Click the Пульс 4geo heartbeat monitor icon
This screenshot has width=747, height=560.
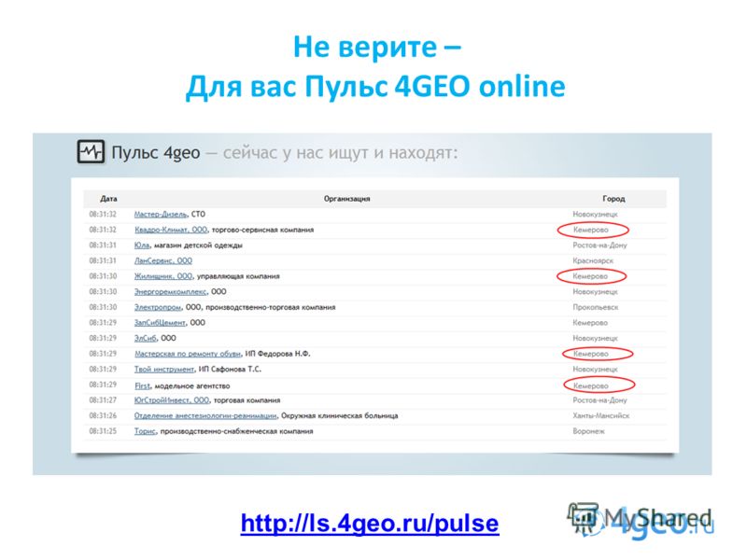[x=91, y=152]
